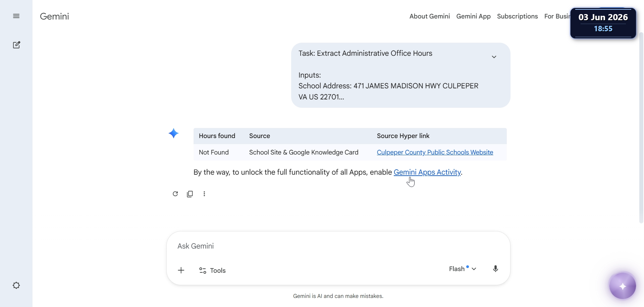Open the Tools menu in the prompt box
644x307 pixels.
coord(212,270)
